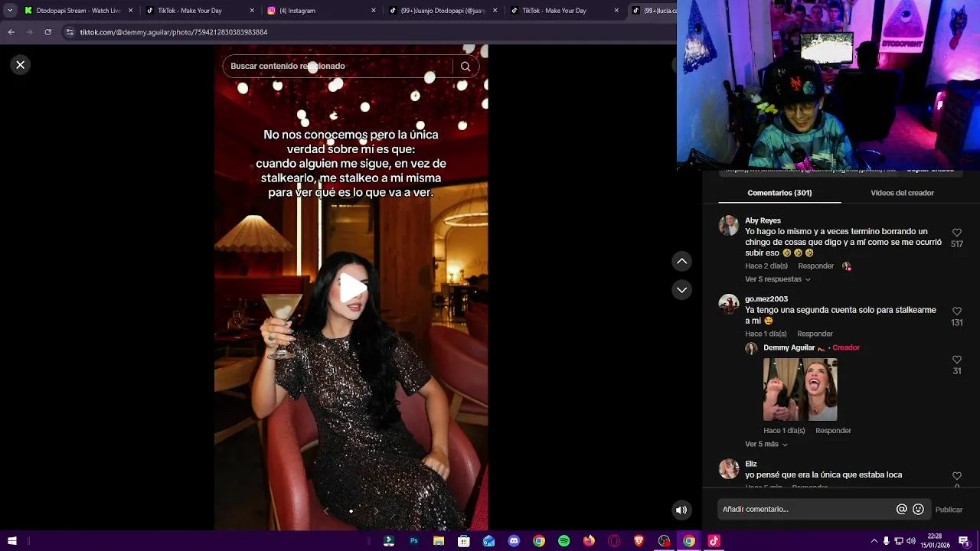The height and width of the screenshot is (551, 980).
Task: Reply to Demmy Aguilar's GIF reply
Action: coord(833,431)
